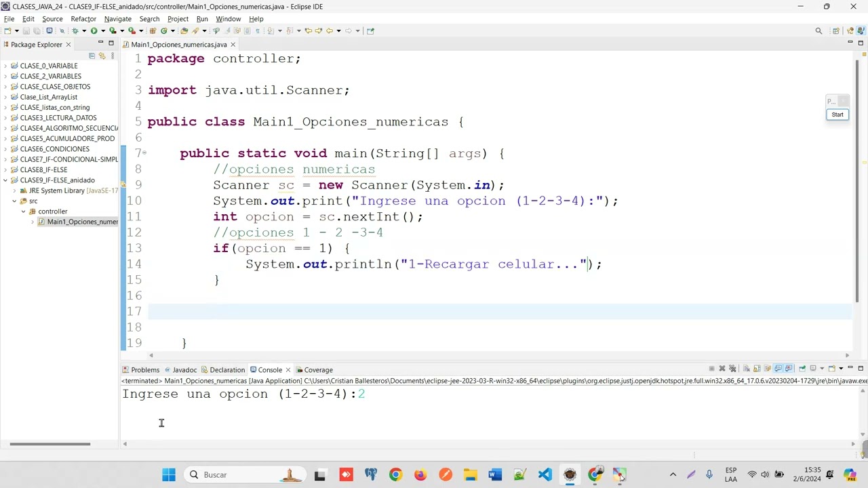Click Collapse All in Package Explorer
Viewport: 868px width, 488px height.
(92, 56)
